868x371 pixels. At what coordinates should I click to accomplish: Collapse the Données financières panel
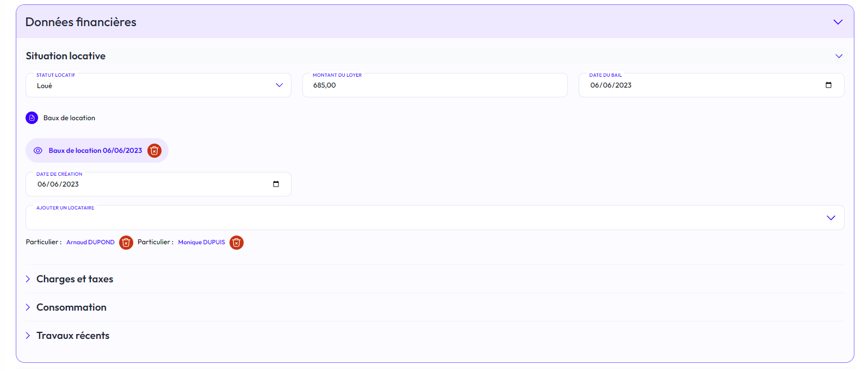tap(838, 22)
